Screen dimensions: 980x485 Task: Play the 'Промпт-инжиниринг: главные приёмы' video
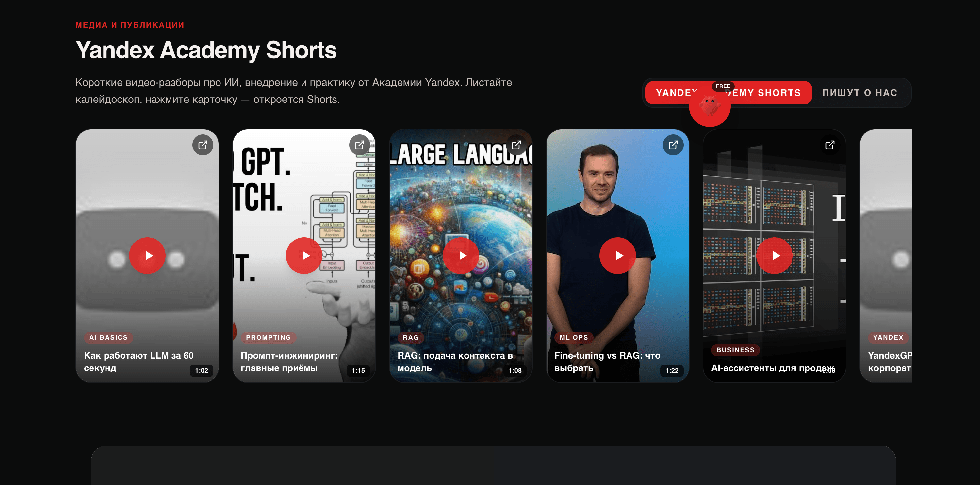(304, 256)
